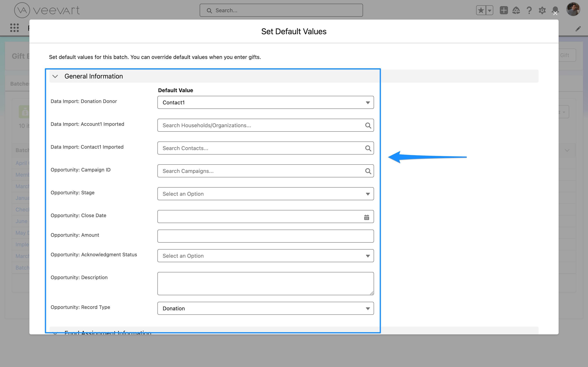Click the global actions plus icon

click(x=503, y=10)
